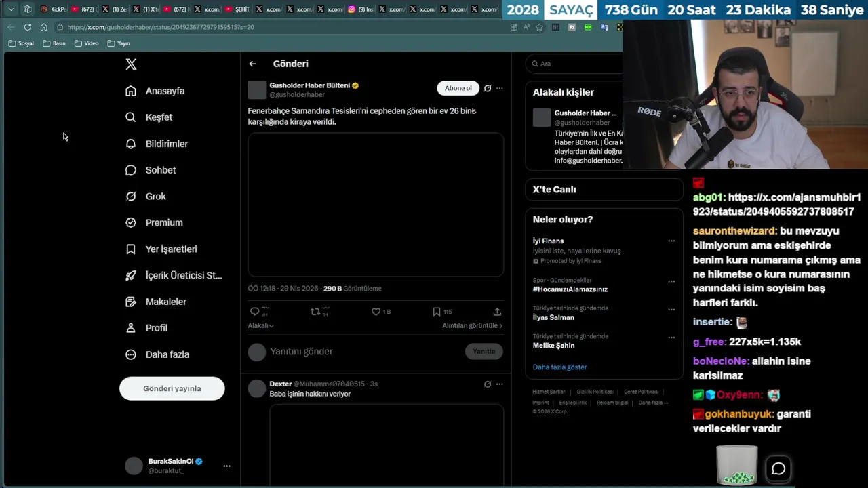The height and width of the screenshot is (488, 868).
Task: Open options for İyi Finans promotion
Action: [671, 241]
